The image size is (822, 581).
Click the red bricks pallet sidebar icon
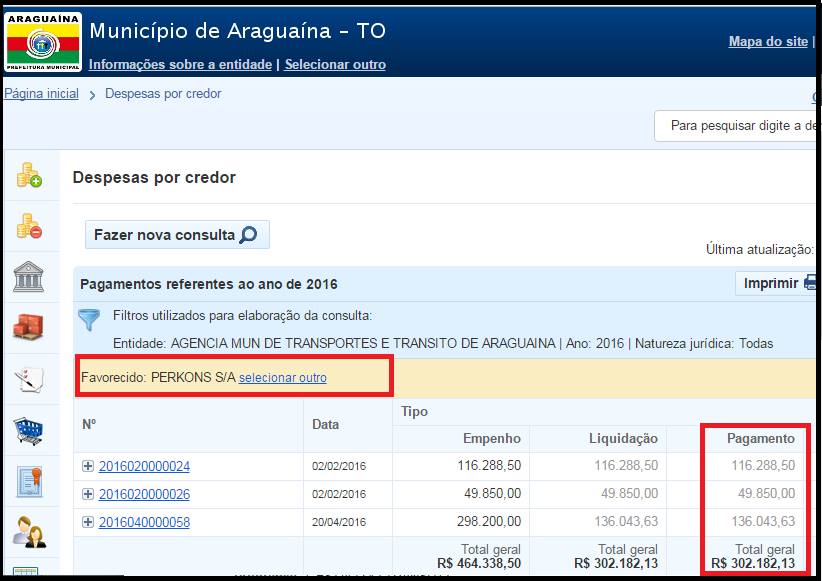point(29,327)
